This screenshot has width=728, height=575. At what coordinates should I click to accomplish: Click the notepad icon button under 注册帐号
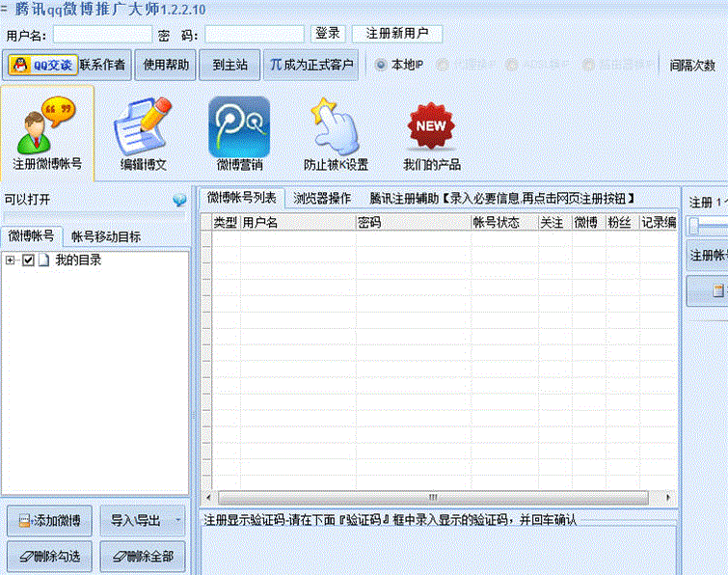716,290
